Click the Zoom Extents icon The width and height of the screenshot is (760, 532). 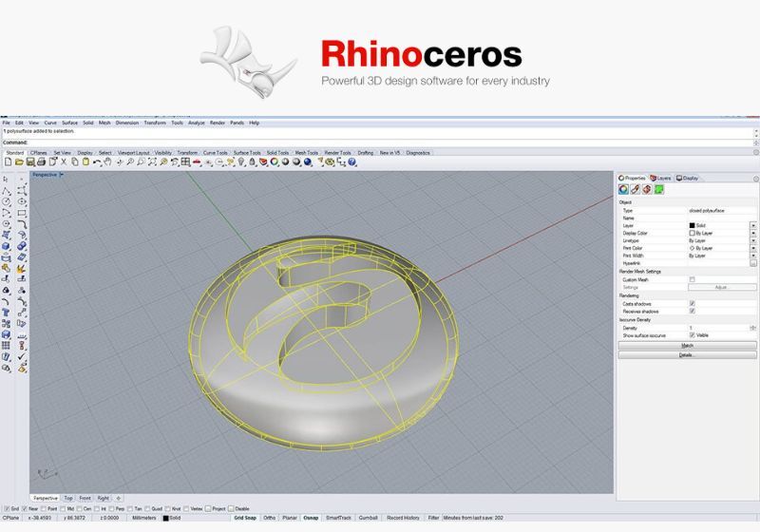click(x=152, y=161)
